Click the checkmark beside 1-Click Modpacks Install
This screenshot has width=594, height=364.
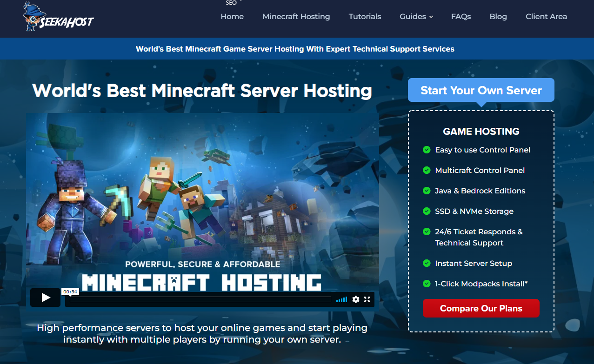pos(427,284)
